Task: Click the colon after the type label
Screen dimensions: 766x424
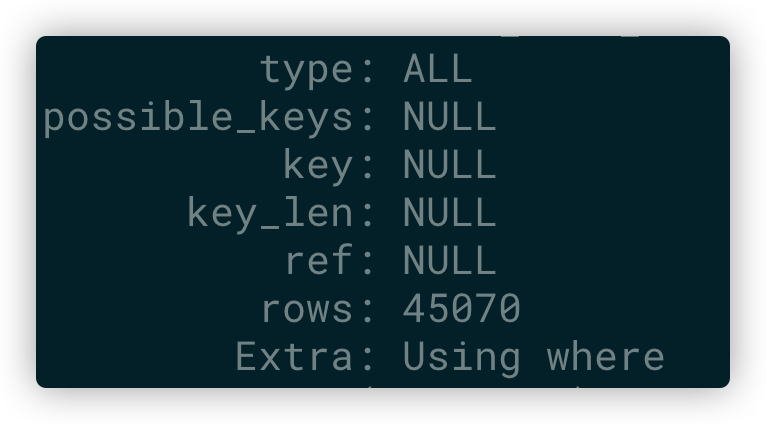Action: click(367, 72)
